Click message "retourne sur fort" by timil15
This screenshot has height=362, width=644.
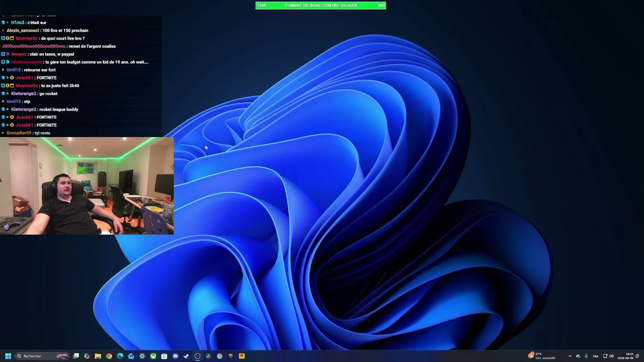[x=40, y=70]
